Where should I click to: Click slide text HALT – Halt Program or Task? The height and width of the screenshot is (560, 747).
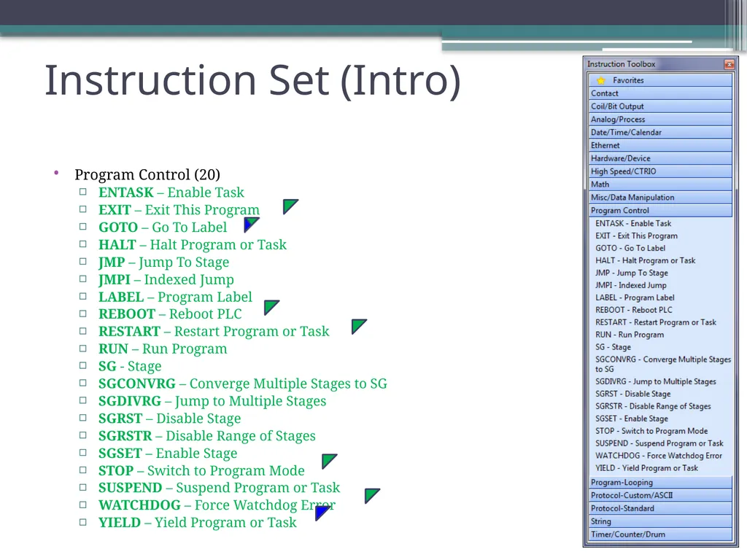pyautogui.click(x=193, y=245)
